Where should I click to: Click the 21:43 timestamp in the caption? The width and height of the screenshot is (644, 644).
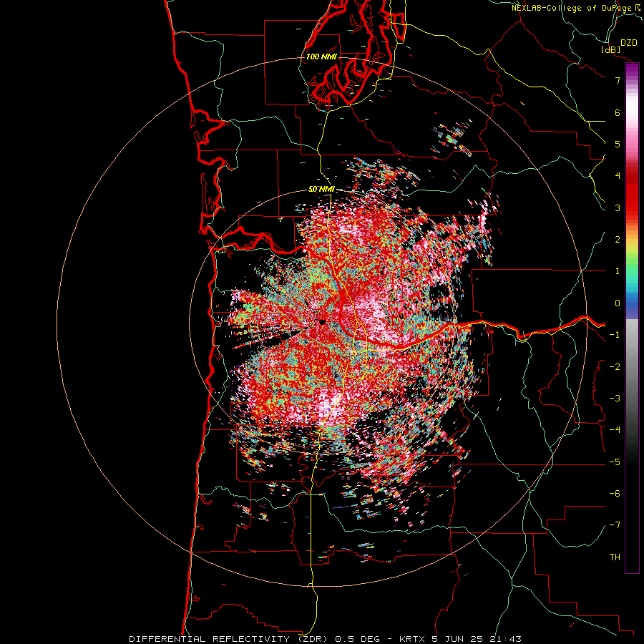click(x=505, y=639)
